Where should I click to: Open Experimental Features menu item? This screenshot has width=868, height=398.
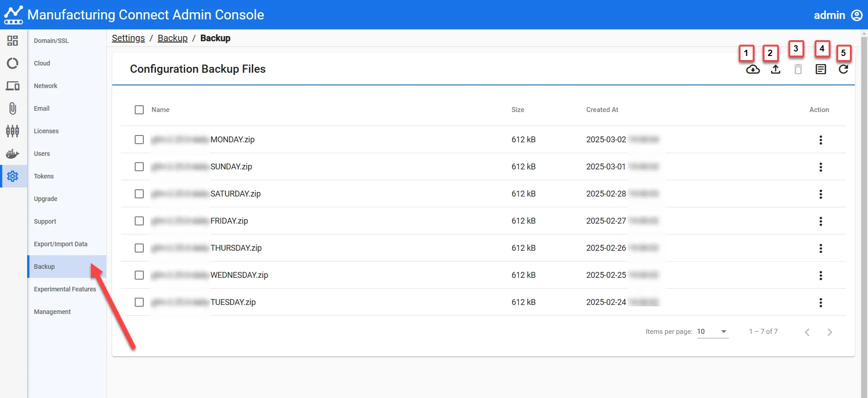point(67,289)
